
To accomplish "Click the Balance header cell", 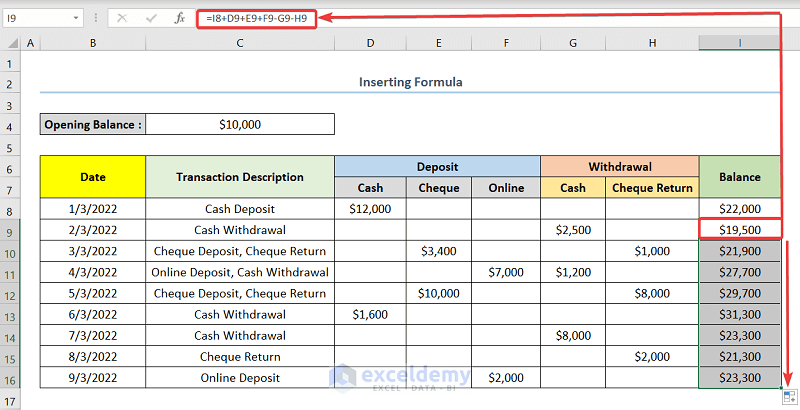I will click(x=740, y=177).
